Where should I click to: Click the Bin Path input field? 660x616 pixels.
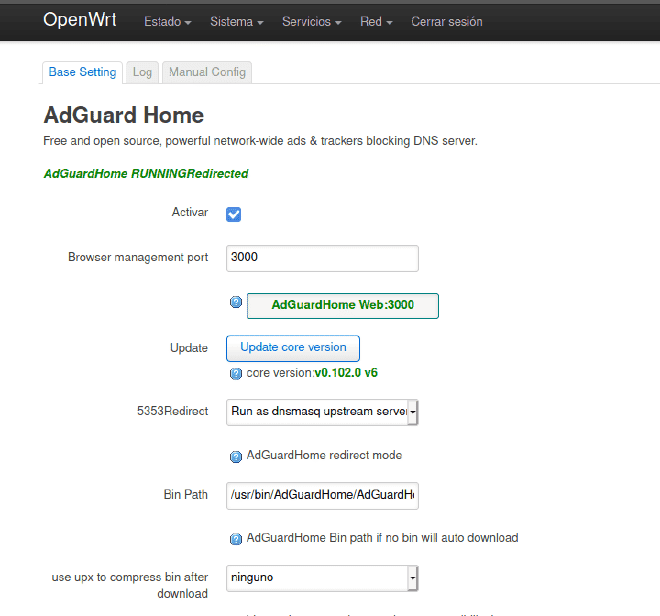click(x=322, y=496)
